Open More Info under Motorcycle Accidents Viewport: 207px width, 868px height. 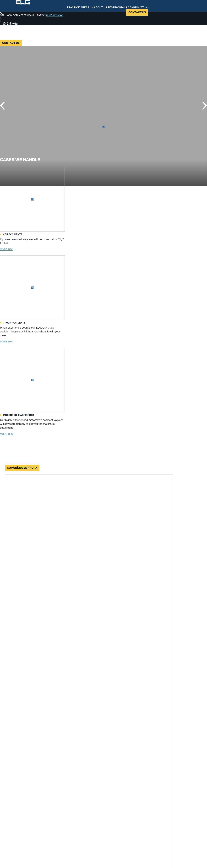[6, 434]
